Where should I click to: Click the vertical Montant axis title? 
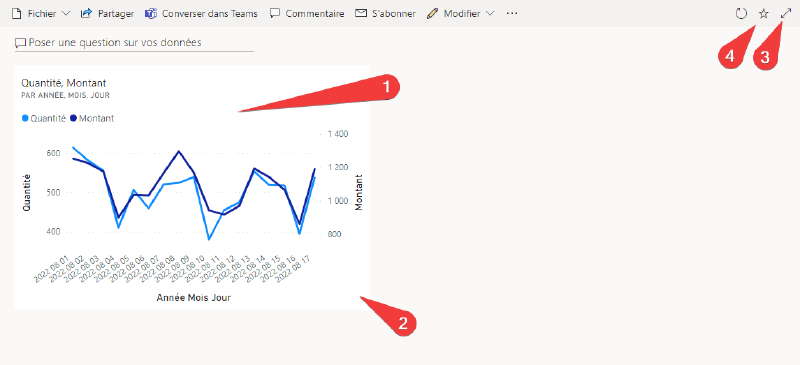point(359,192)
